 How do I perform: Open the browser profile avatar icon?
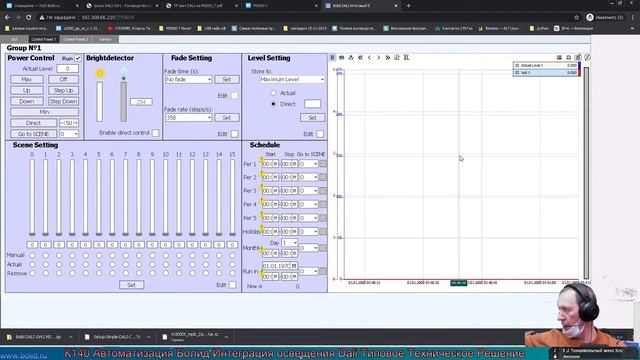pos(589,18)
